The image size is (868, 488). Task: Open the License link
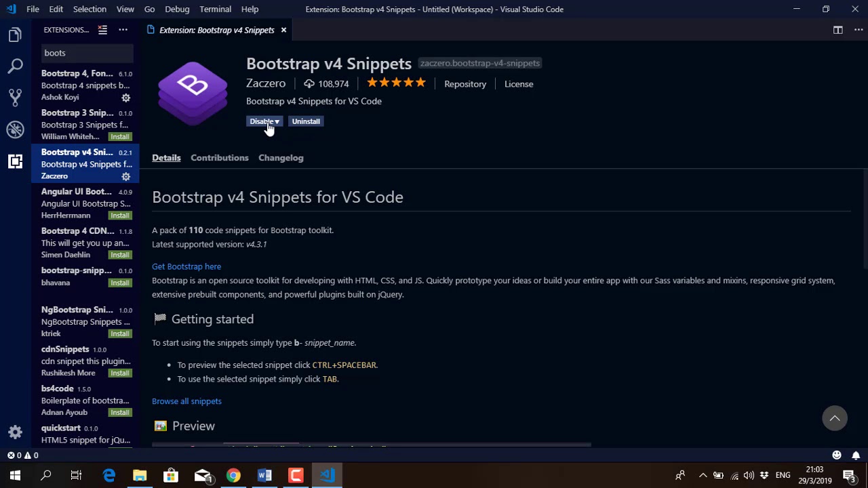tap(519, 84)
